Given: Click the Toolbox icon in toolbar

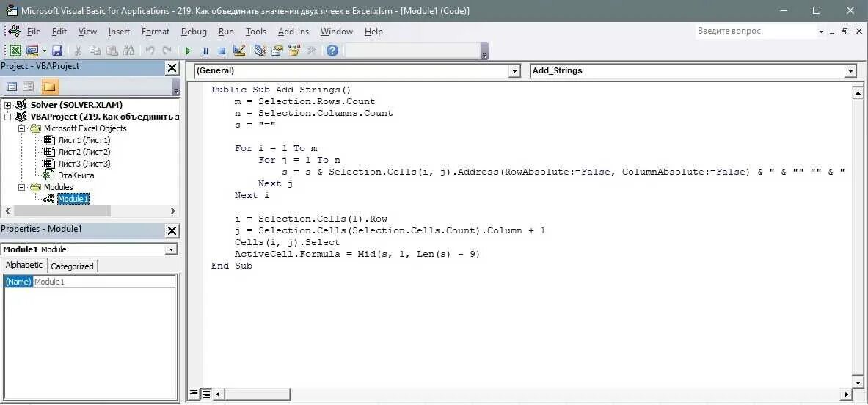Looking at the screenshot, I should point(310,51).
